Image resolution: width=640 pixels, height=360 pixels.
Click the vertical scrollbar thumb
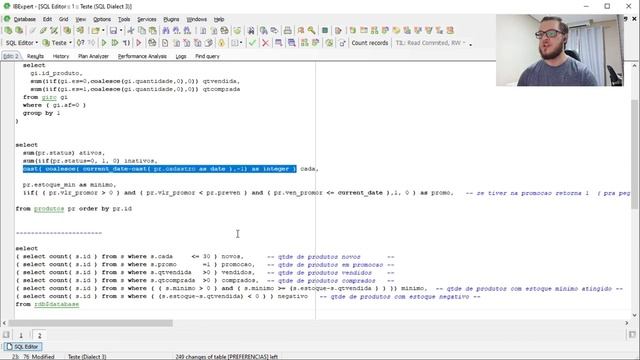[x=634, y=154]
